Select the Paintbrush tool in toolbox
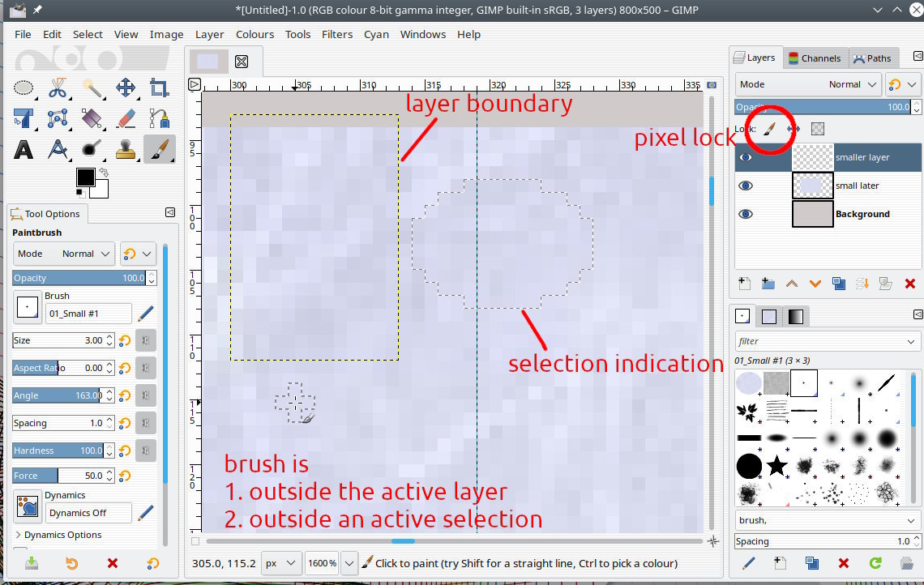The width and height of the screenshot is (924, 585). coord(159,150)
